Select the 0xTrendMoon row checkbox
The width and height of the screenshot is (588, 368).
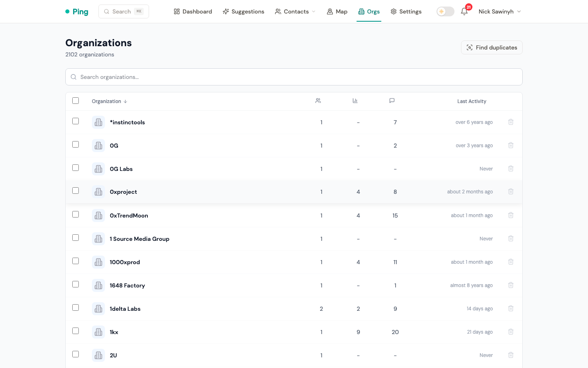pyautogui.click(x=76, y=214)
